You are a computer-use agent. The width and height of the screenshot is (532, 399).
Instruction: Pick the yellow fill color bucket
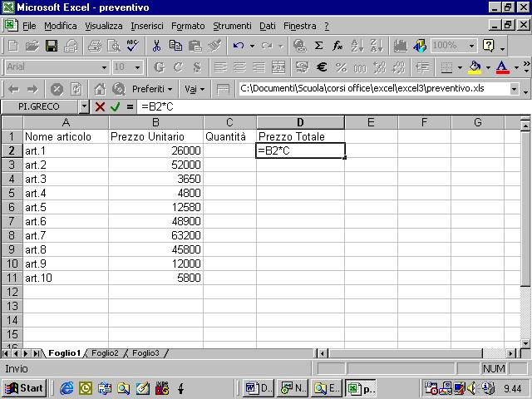[475, 67]
